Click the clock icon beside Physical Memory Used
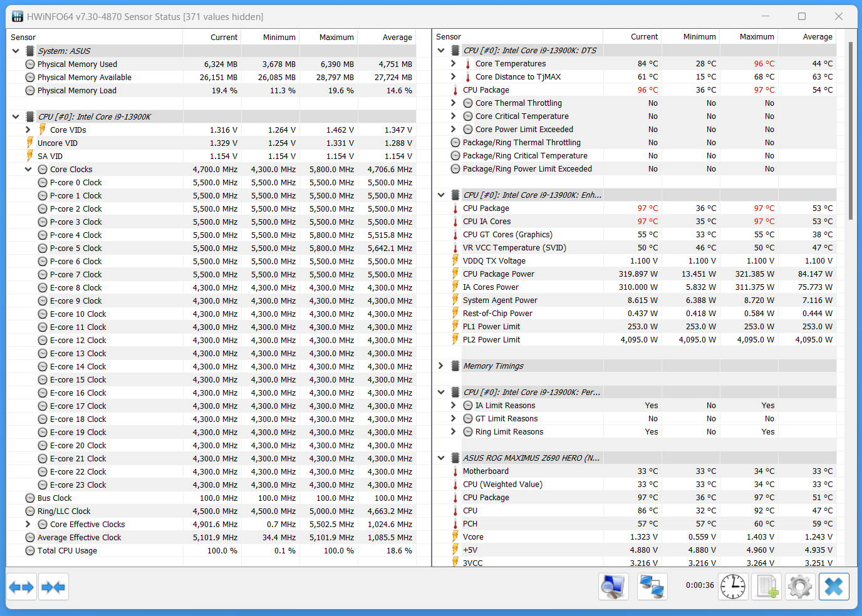 [29, 64]
